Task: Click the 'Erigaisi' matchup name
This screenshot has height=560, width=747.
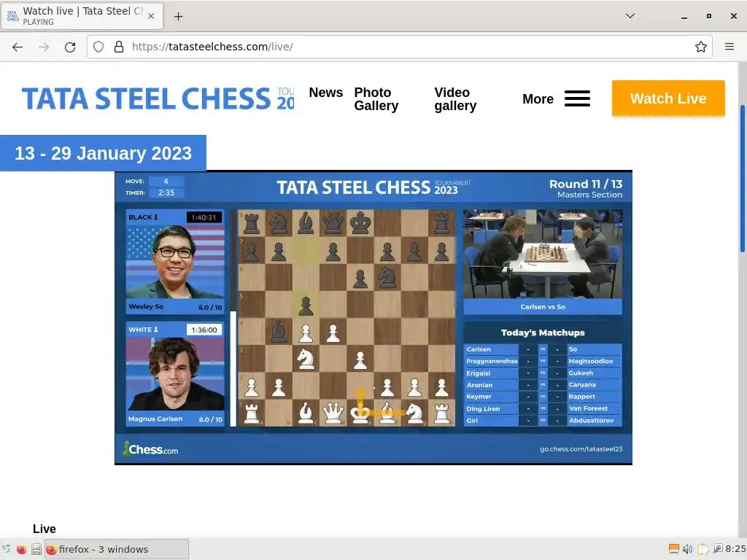Action: click(478, 373)
